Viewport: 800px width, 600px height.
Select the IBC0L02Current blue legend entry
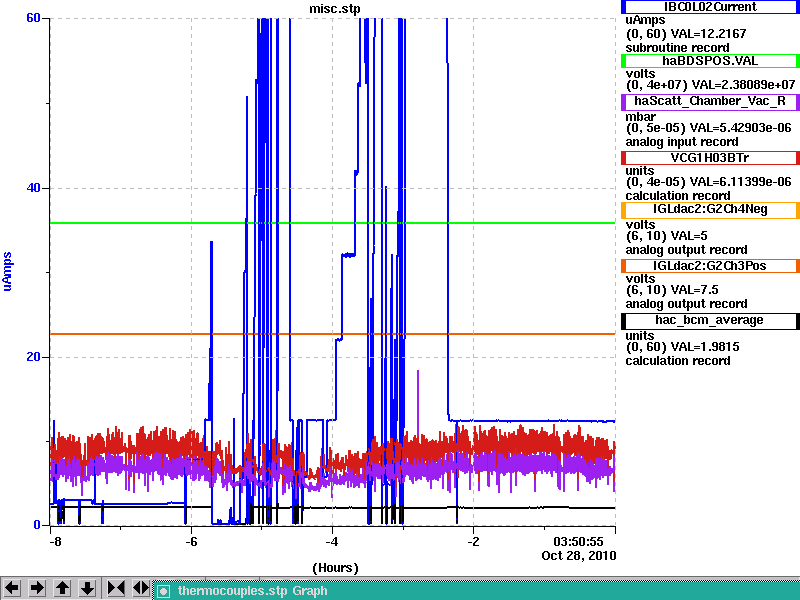(710, 7)
